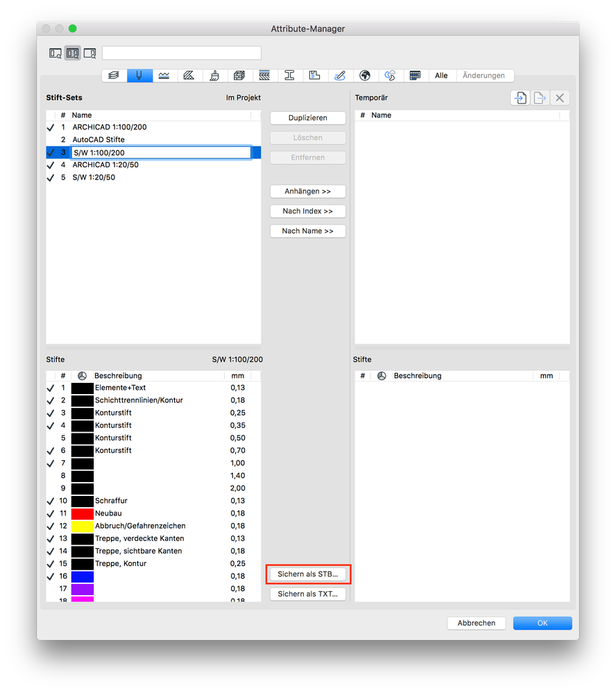Open the Profiles I-beam tab
This screenshot has width=616, height=693.
pos(290,76)
